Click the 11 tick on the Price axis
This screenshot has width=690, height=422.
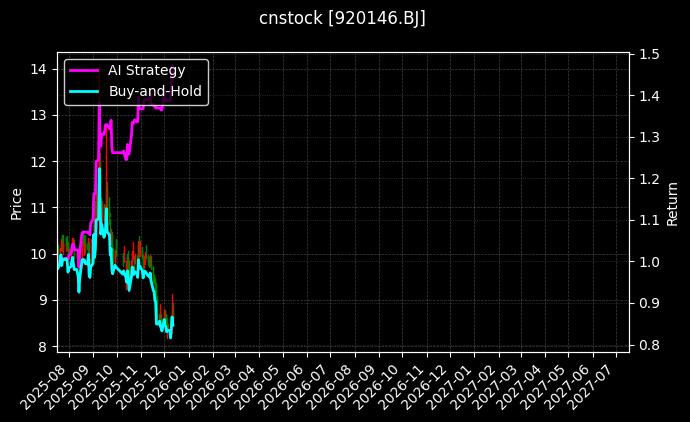click(x=38, y=208)
